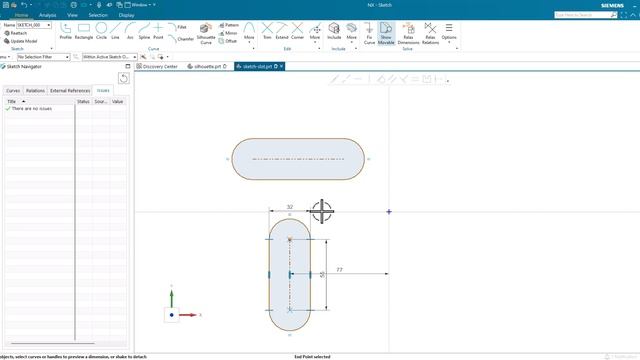Open the View ribbon tab
Image resolution: width=640 pixels, height=360 pixels.
[x=72, y=15]
